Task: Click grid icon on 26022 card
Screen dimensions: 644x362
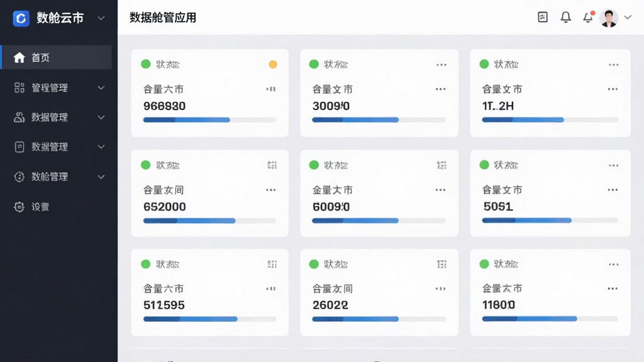Action: pyautogui.click(x=441, y=265)
